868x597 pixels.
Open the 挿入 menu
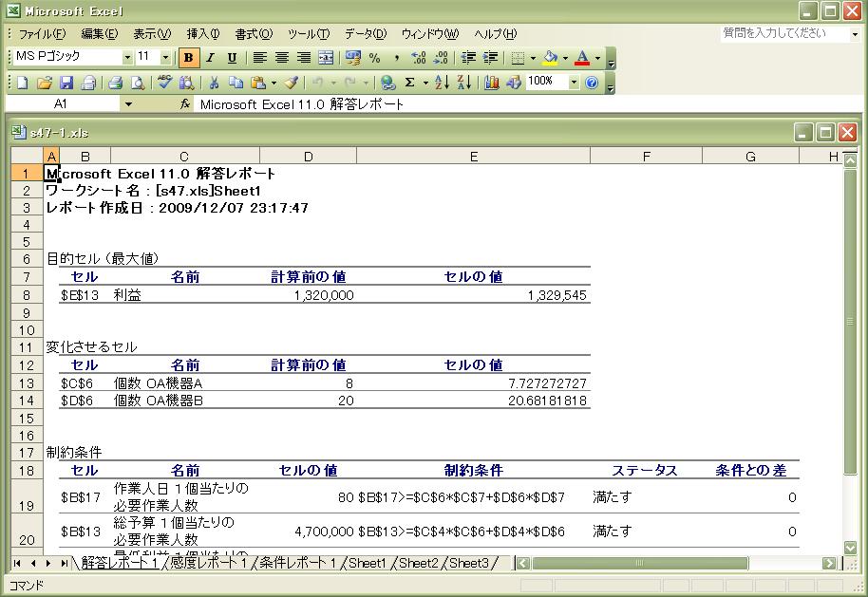tap(203, 34)
